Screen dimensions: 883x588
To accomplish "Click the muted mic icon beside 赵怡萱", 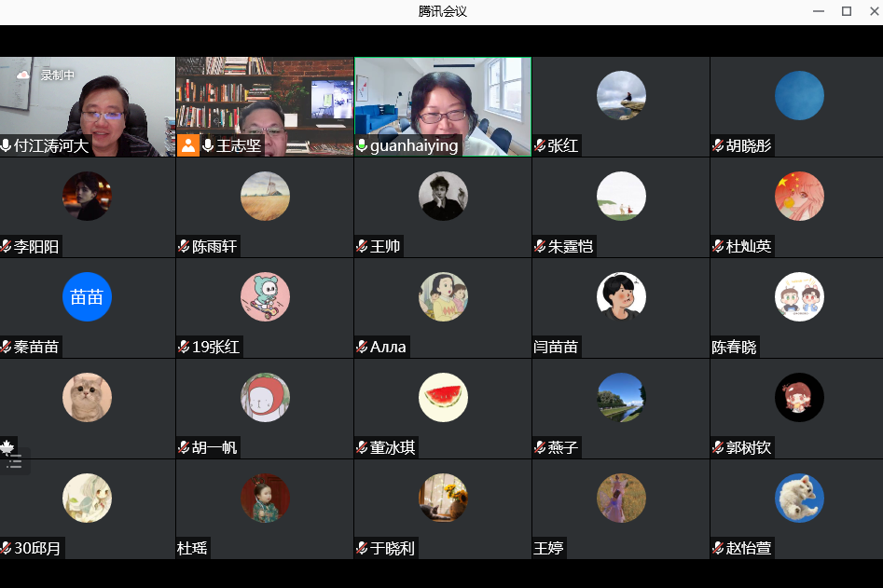I will tap(718, 548).
